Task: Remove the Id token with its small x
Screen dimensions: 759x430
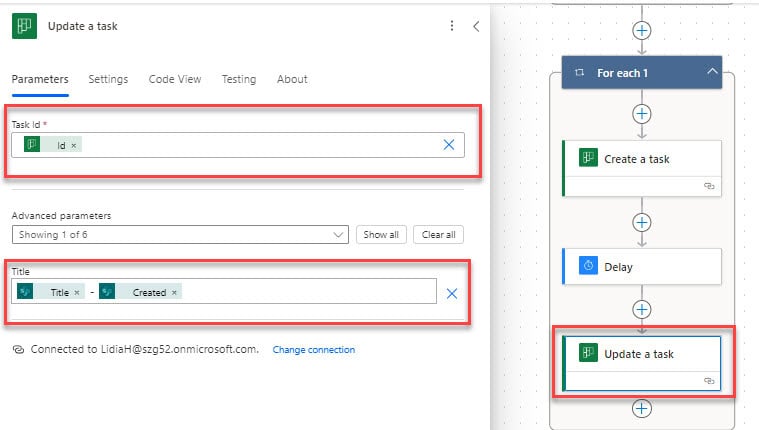Action: [x=74, y=145]
